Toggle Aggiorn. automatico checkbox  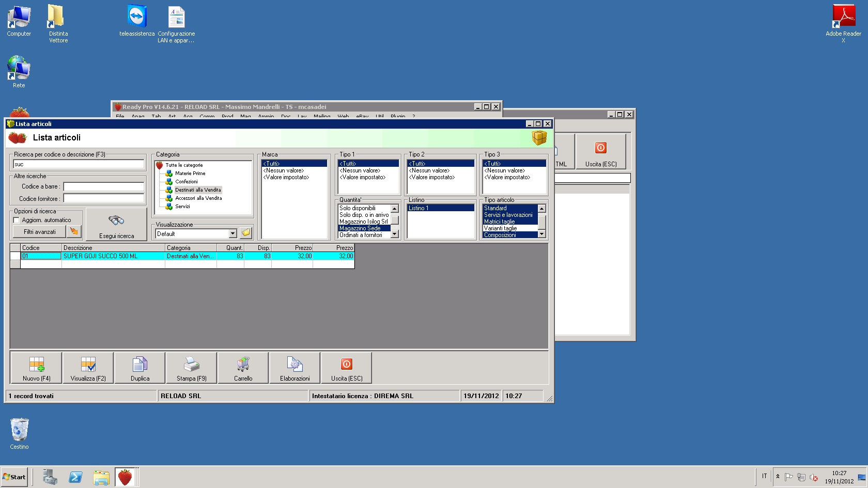[x=17, y=220]
